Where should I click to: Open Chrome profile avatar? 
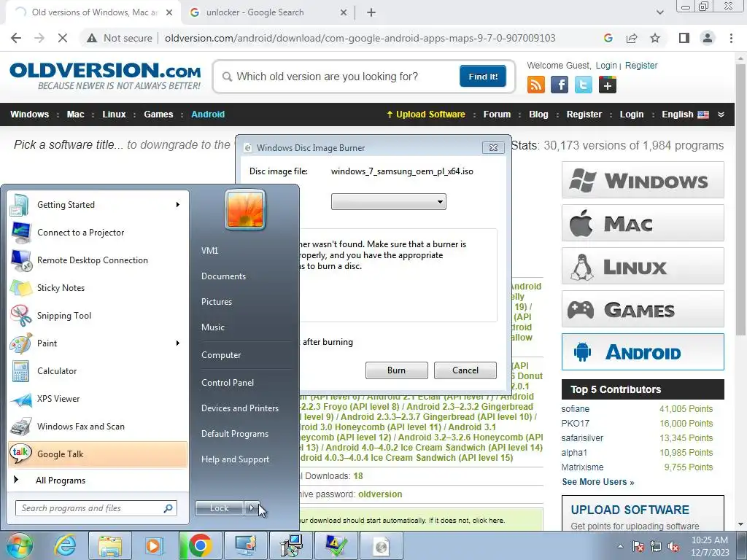pos(708,38)
